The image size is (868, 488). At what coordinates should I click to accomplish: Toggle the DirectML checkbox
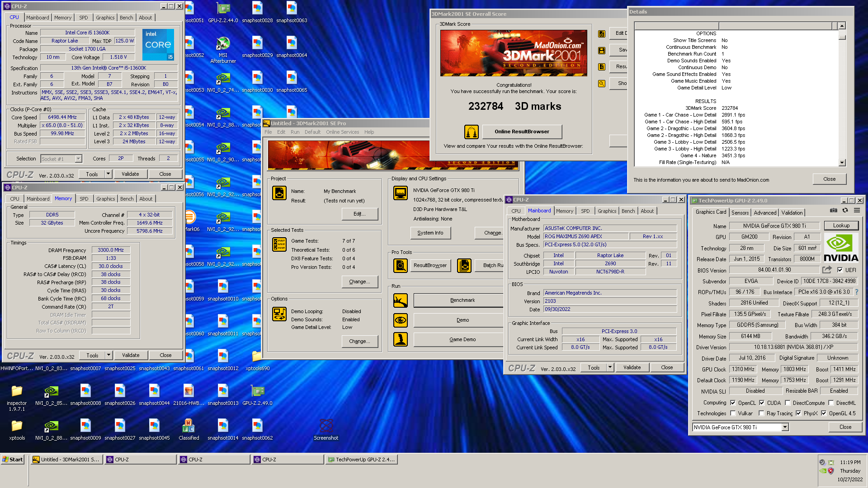[831, 403]
